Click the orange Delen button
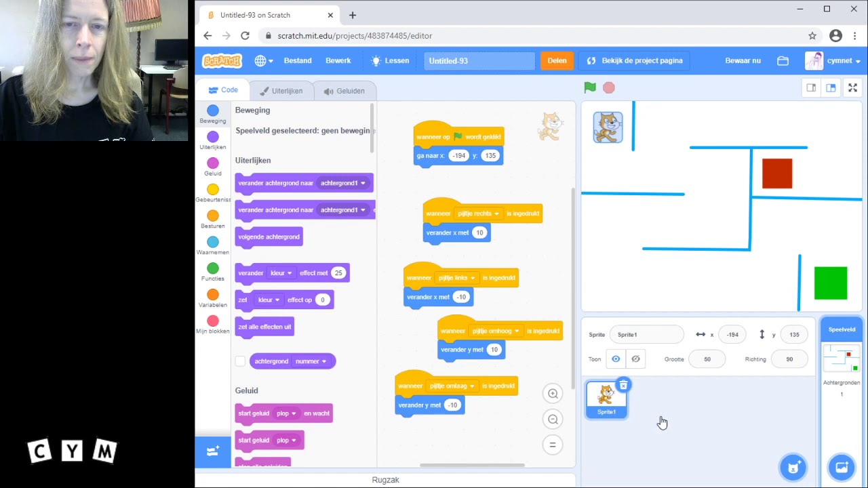This screenshot has height=488, width=868. coord(557,60)
